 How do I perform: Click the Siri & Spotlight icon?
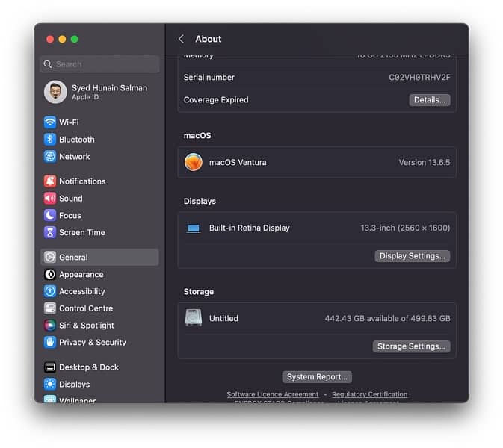coord(50,326)
